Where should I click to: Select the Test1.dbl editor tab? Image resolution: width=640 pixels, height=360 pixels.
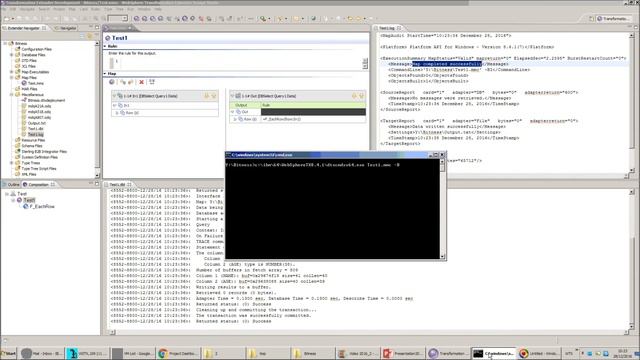coord(118,184)
